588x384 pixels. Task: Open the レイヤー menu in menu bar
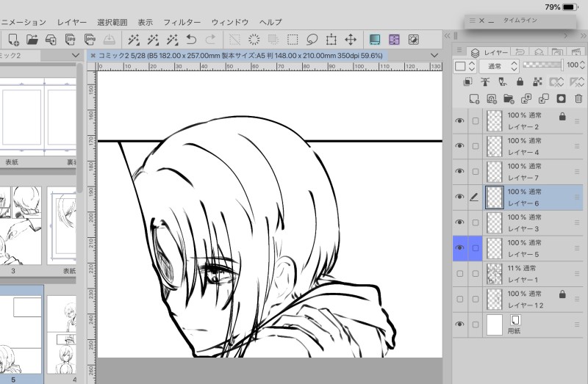[71, 22]
